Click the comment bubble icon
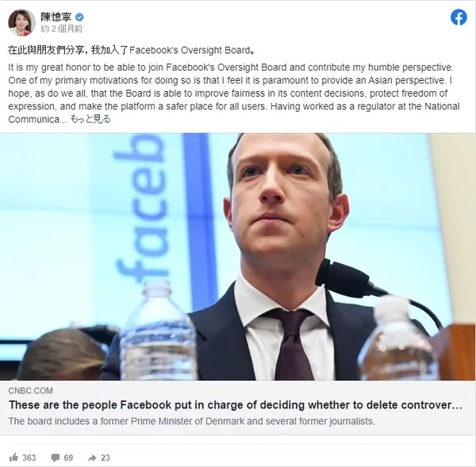The height and width of the screenshot is (467, 476). [x=56, y=457]
